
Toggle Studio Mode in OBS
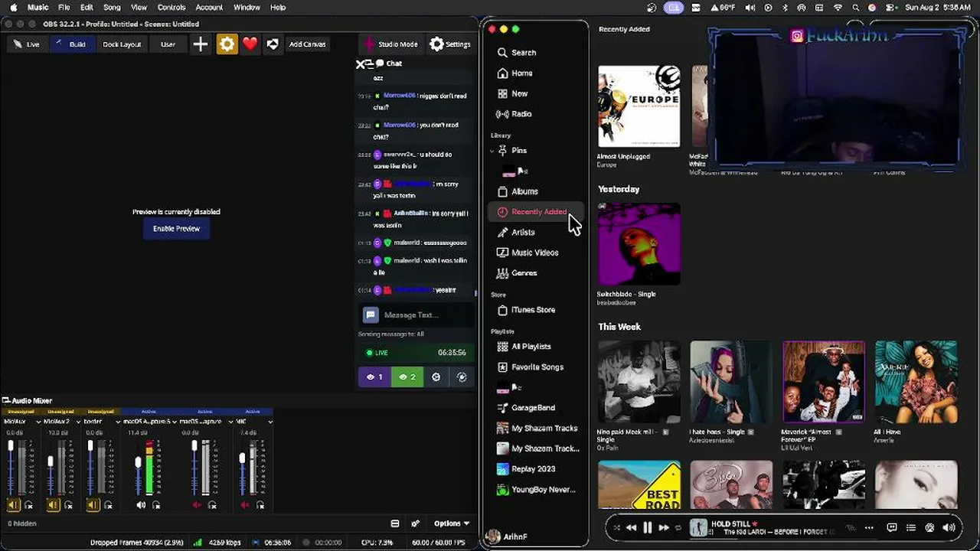tap(391, 44)
